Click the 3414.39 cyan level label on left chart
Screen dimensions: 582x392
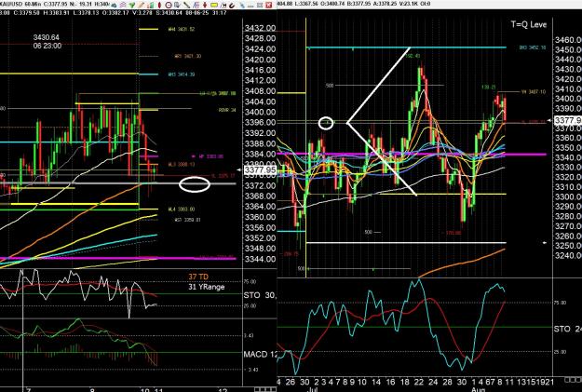click(182, 74)
